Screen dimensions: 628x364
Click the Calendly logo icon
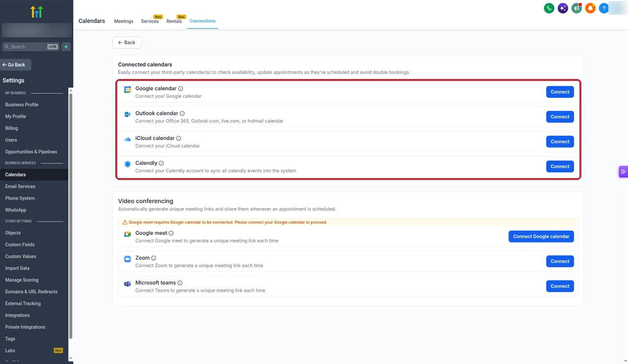click(x=128, y=164)
